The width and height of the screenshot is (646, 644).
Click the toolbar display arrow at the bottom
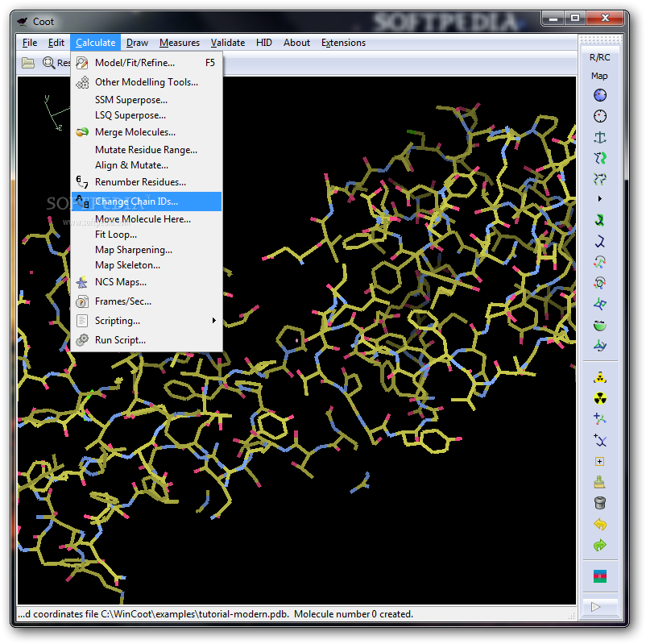point(595,607)
